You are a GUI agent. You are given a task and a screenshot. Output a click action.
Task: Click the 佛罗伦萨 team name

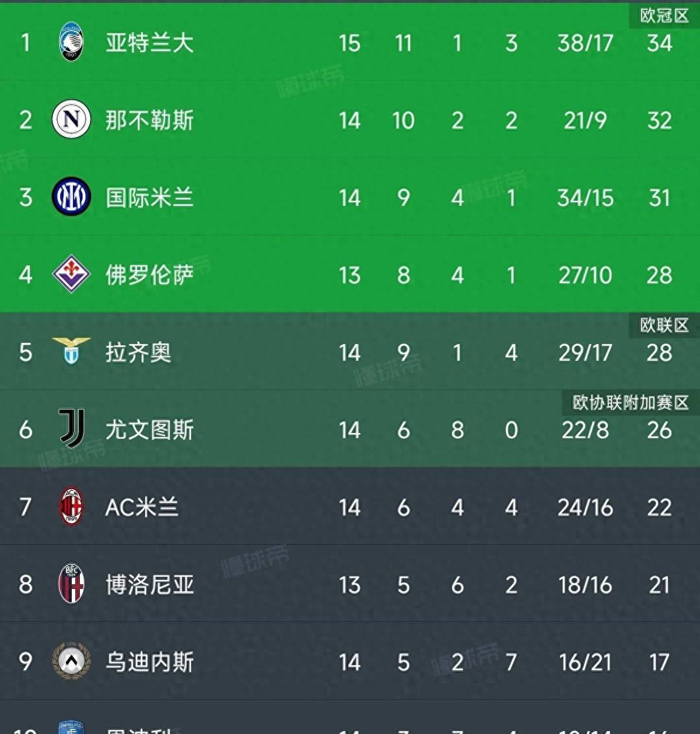pyautogui.click(x=149, y=275)
